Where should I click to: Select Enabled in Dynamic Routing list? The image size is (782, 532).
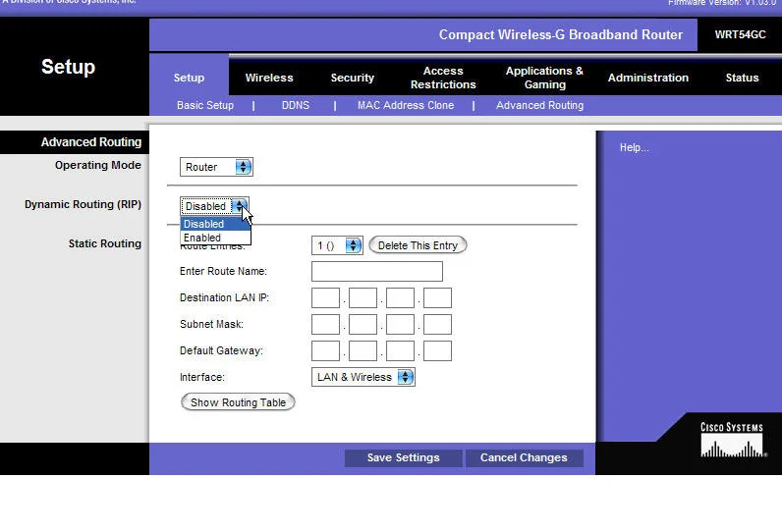(x=203, y=238)
